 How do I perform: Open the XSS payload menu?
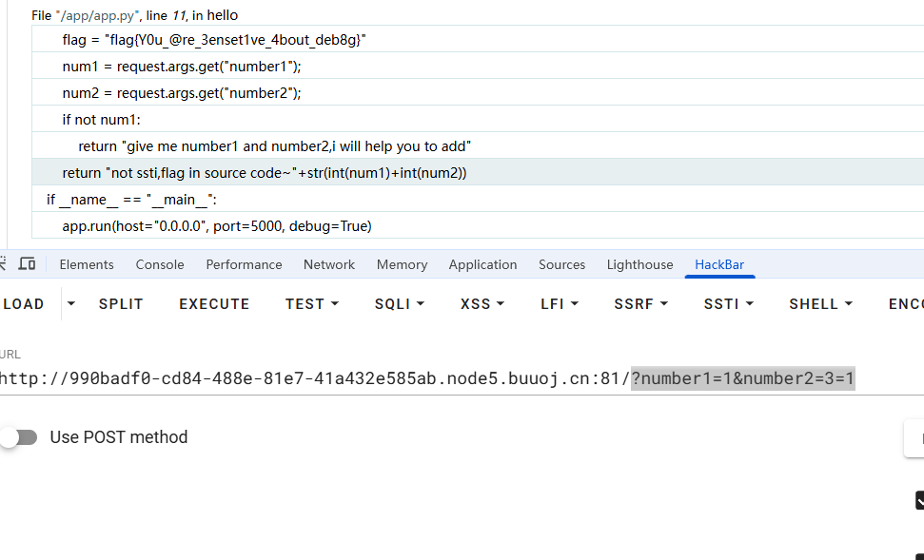482,304
